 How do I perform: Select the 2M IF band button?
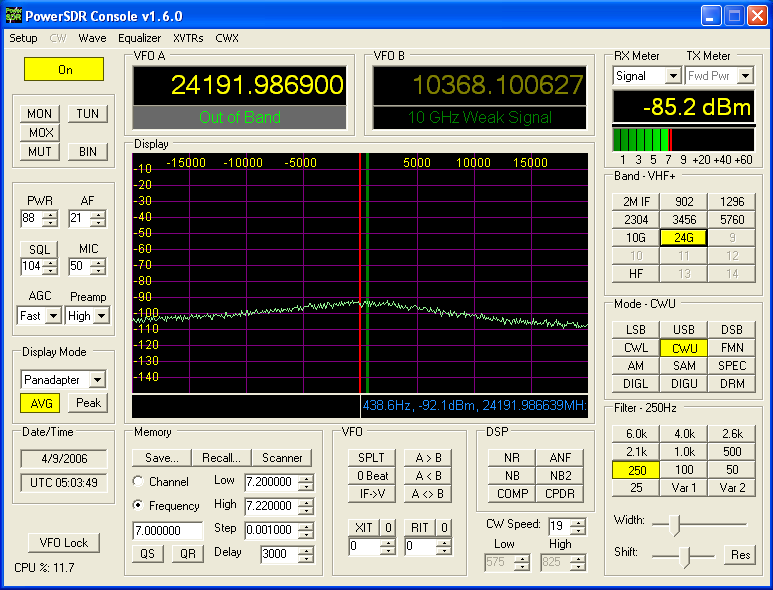pyautogui.click(x=635, y=202)
